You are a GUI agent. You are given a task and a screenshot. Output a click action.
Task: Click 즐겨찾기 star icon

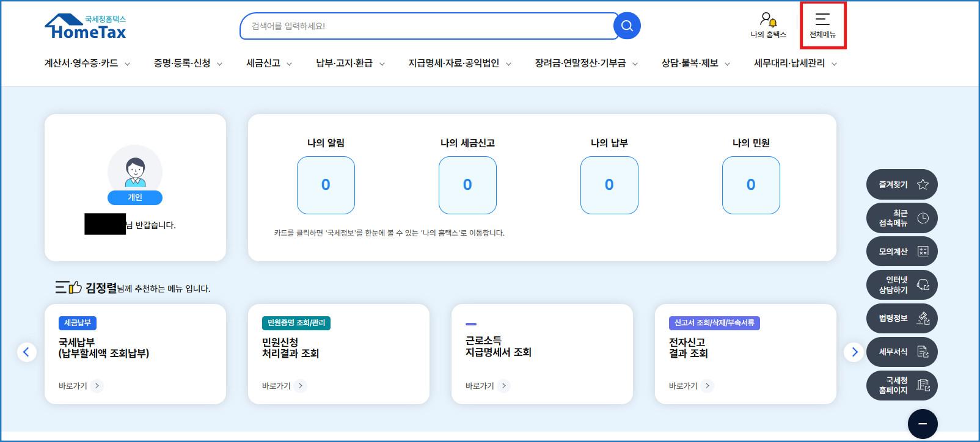[x=923, y=184]
